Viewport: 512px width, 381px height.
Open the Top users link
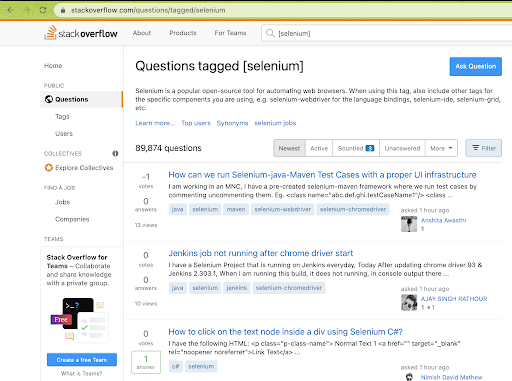[x=196, y=123]
